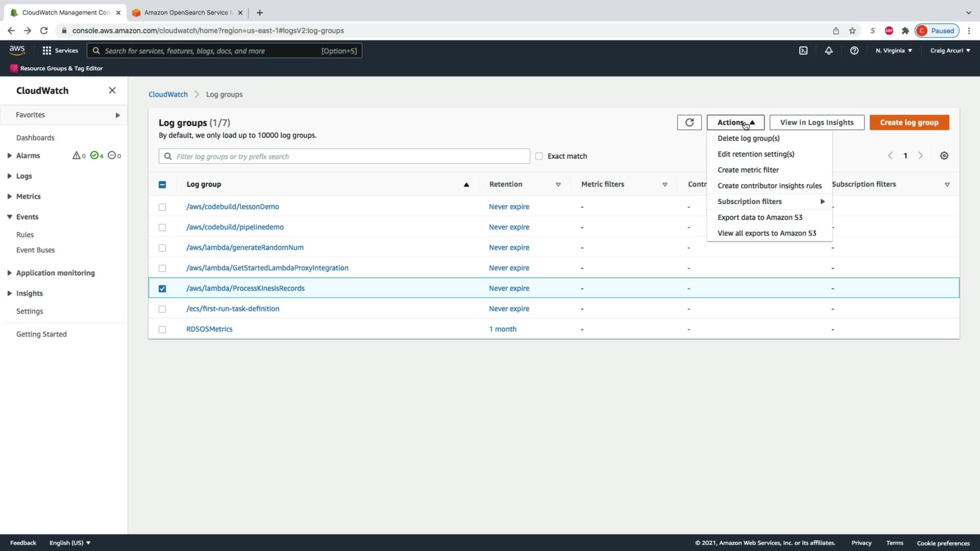Open AWS CloudShell terminal icon
Screen dimensions: 980x551
(x=803, y=51)
